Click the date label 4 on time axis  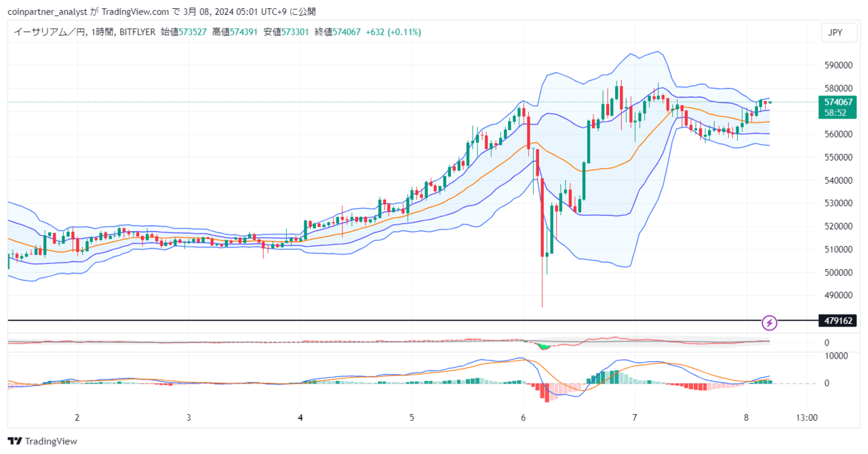tap(300, 417)
